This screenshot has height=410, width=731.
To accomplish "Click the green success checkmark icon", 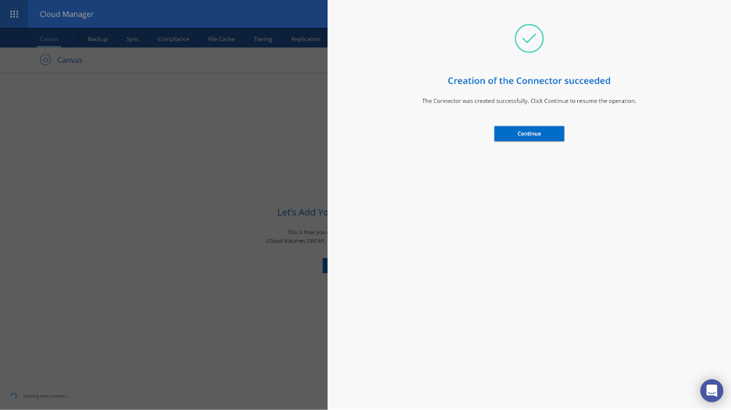I will 529,38.
